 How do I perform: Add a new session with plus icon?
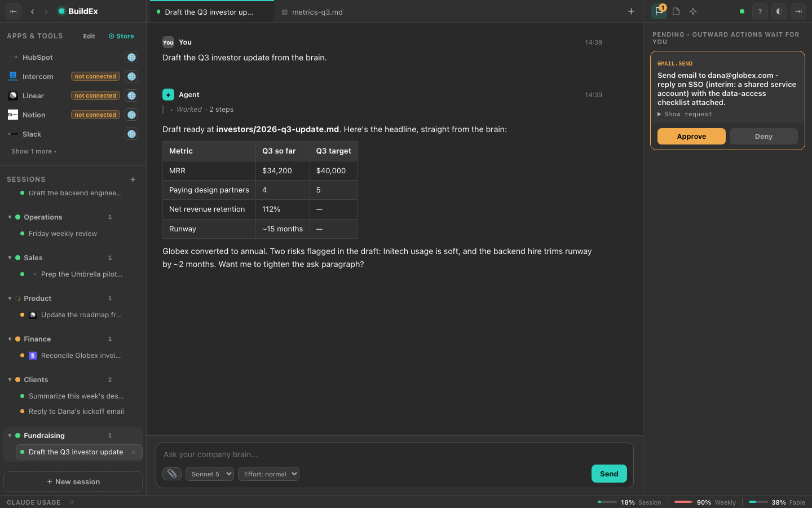pos(133,179)
